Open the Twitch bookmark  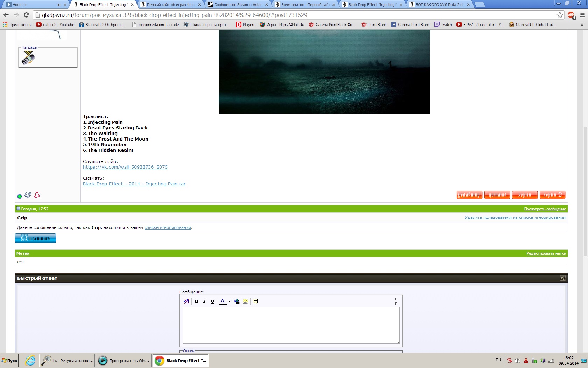point(443,25)
